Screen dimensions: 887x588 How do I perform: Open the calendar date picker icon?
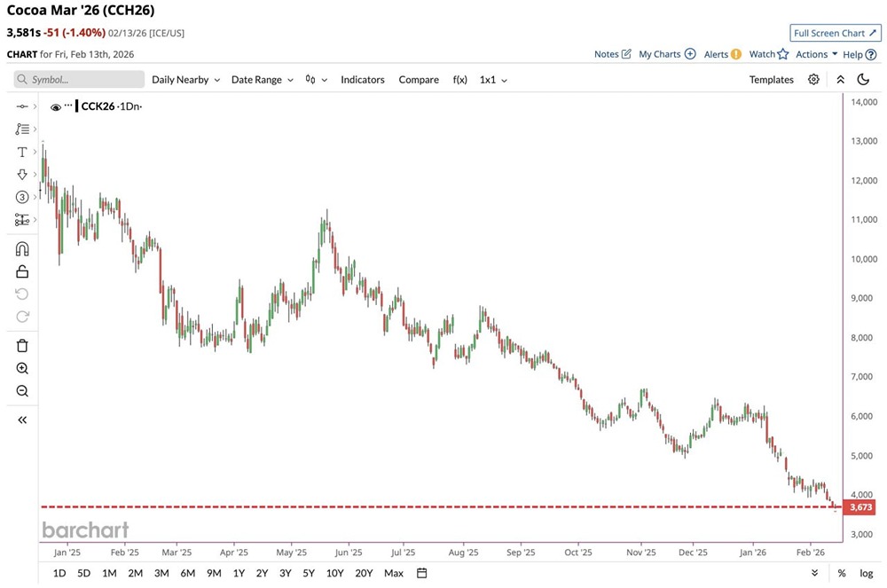click(x=421, y=573)
